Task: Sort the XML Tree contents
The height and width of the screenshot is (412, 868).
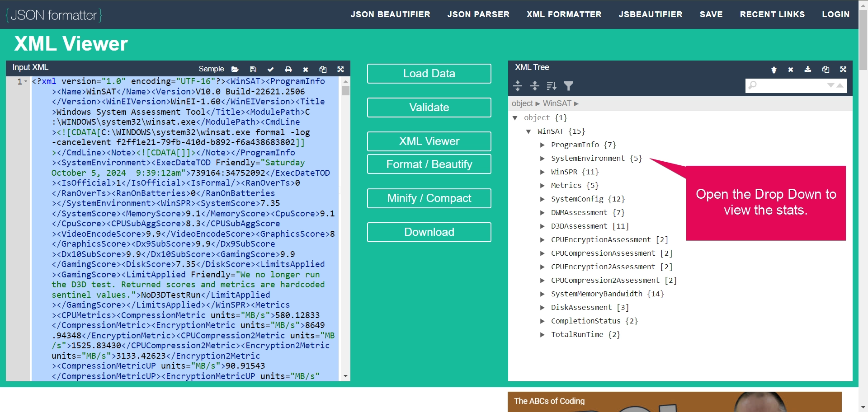Action: (552, 85)
